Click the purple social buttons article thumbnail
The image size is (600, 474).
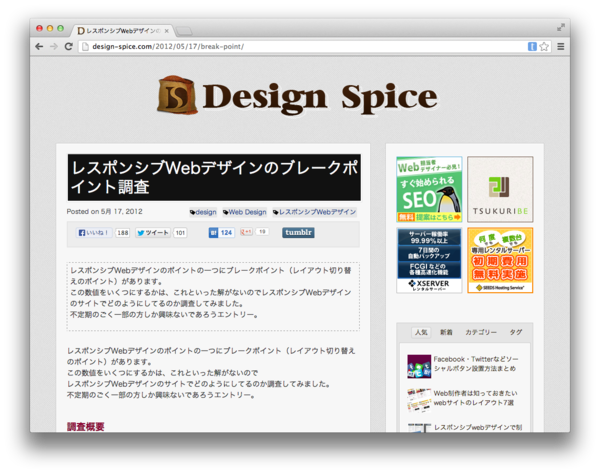[x=419, y=366]
